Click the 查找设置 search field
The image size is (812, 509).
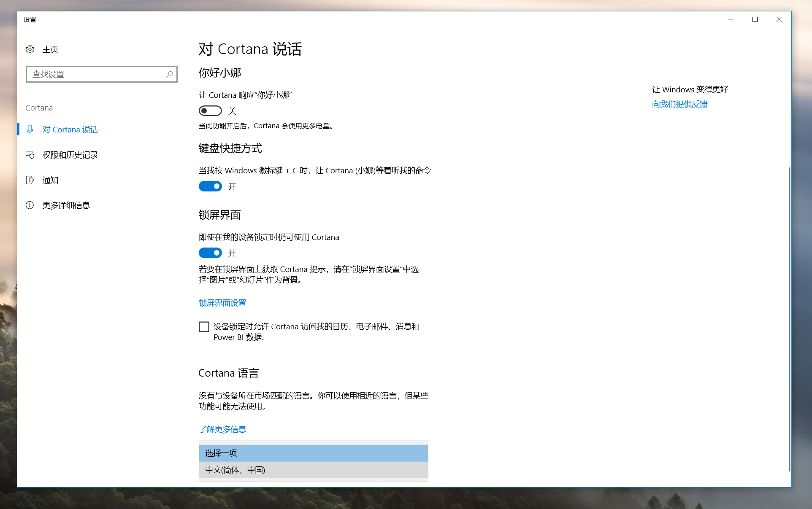97,74
